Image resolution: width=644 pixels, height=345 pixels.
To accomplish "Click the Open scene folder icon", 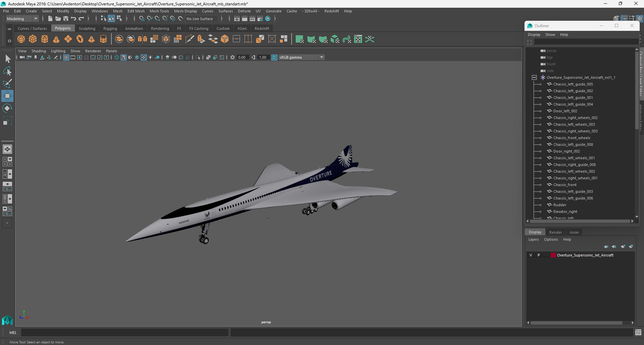I will pyautogui.click(x=58, y=19).
